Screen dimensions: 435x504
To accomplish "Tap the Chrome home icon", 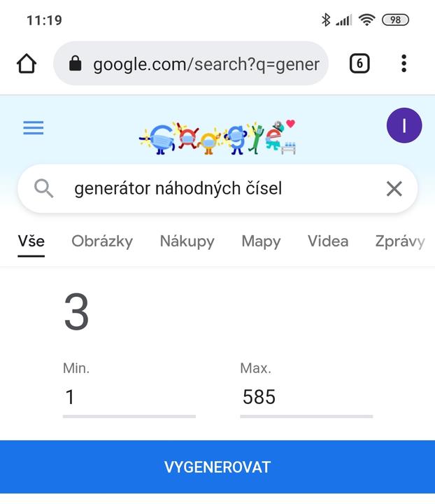I will click(x=27, y=64).
